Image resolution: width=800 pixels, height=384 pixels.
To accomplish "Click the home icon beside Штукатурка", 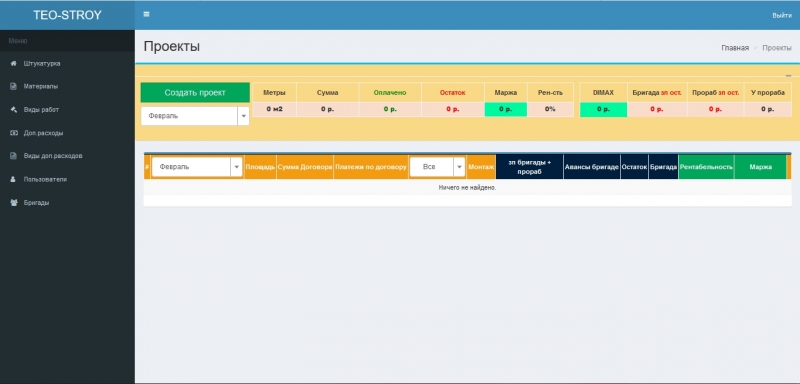I will tap(14, 64).
